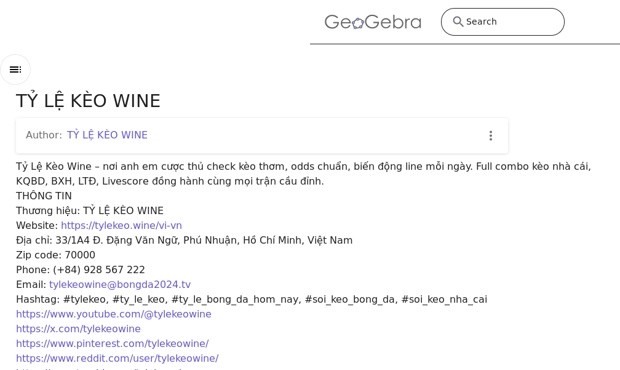
Task: Open the youtube.com/@tylekeowine link
Action: click(x=113, y=314)
